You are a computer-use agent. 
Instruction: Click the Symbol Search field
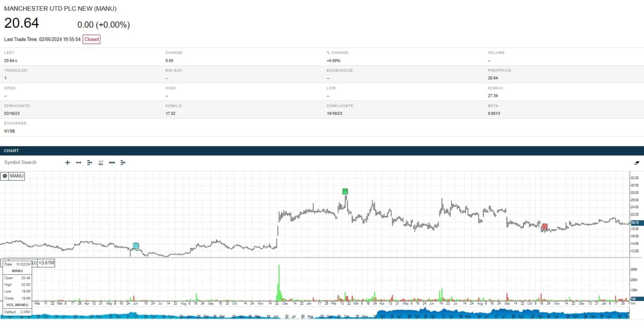pyautogui.click(x=21, y=162)
